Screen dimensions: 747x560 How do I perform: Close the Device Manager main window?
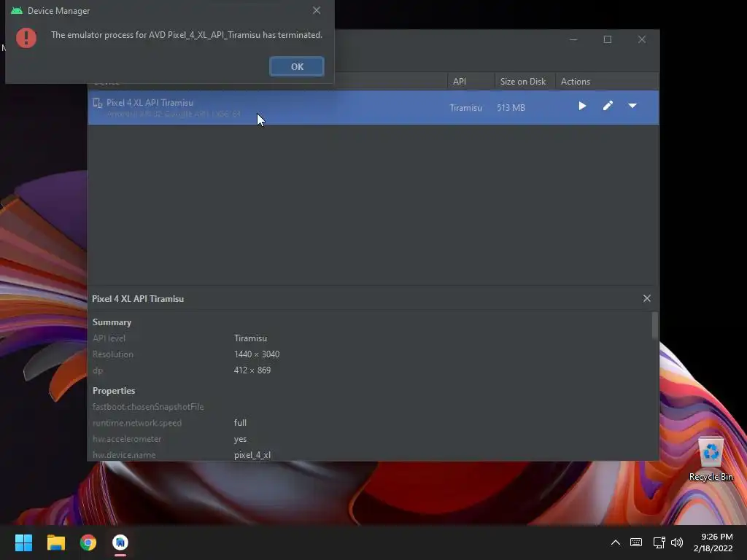642,39
